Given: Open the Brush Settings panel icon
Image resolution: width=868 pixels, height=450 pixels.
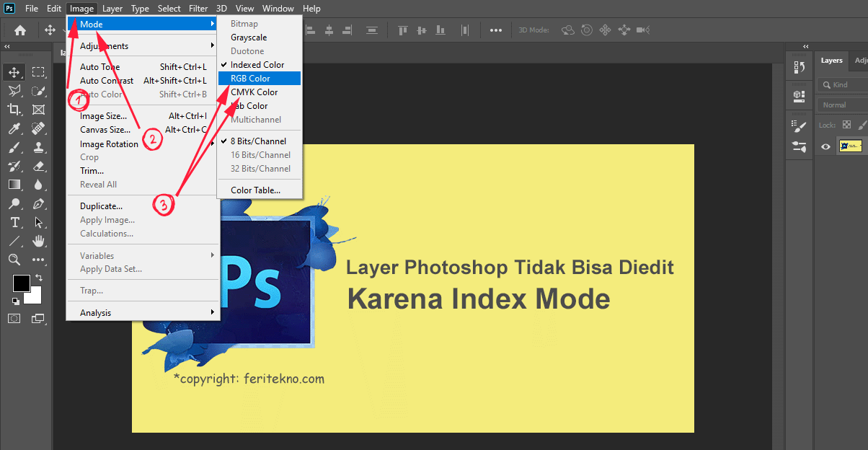Looking at the screenshot, I should tap(799, 127).
